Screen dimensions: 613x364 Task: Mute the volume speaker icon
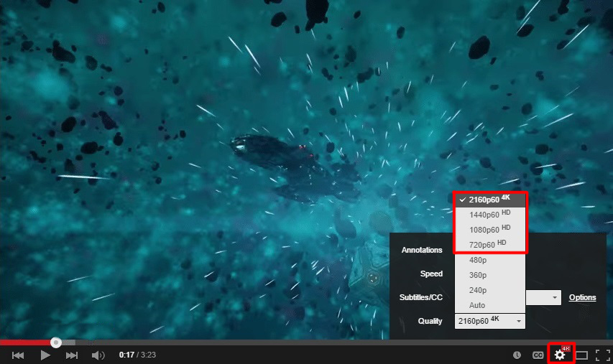click(x=98, y=355)
